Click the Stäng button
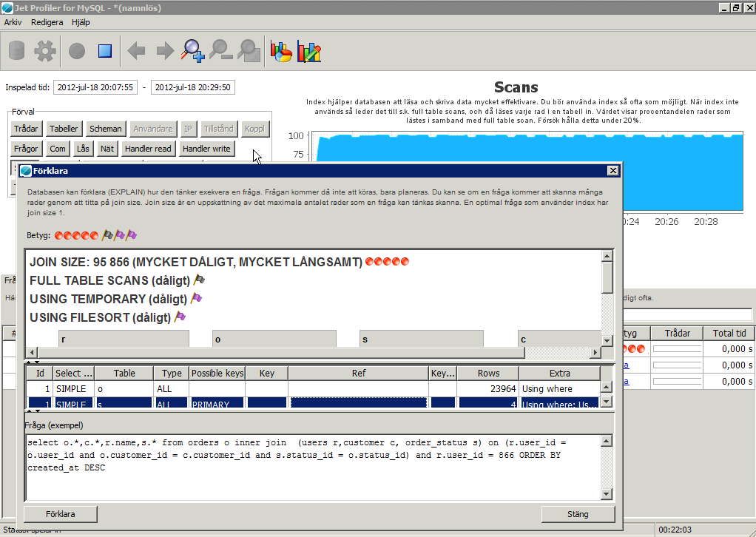Screen dimensions: 756x537 578,514
